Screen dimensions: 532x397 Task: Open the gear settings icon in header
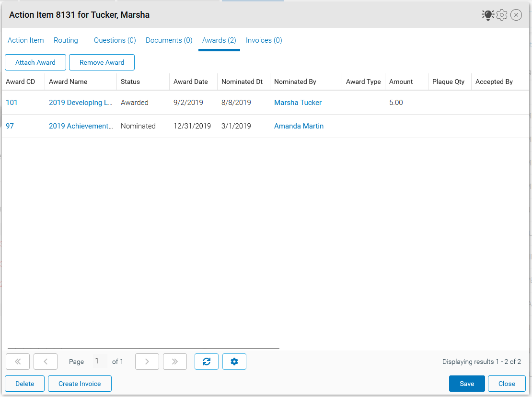[x=502, y=15]
